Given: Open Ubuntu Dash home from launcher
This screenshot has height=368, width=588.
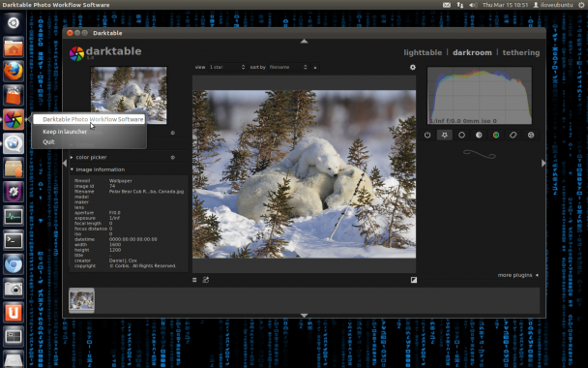Looking at the screenshot, I should (14, 23).
